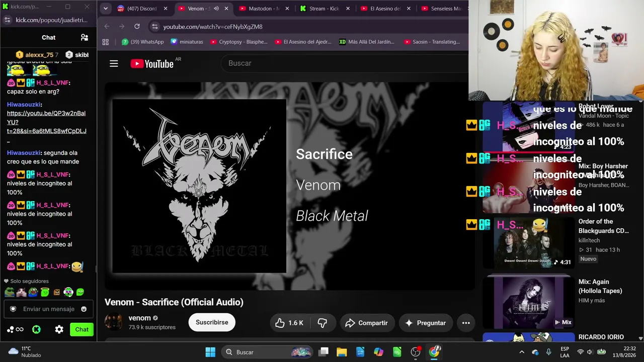Open Chrome from the taskbar
Image resolution: width=644 pixels, height=362 pixels.
[434, 352]
